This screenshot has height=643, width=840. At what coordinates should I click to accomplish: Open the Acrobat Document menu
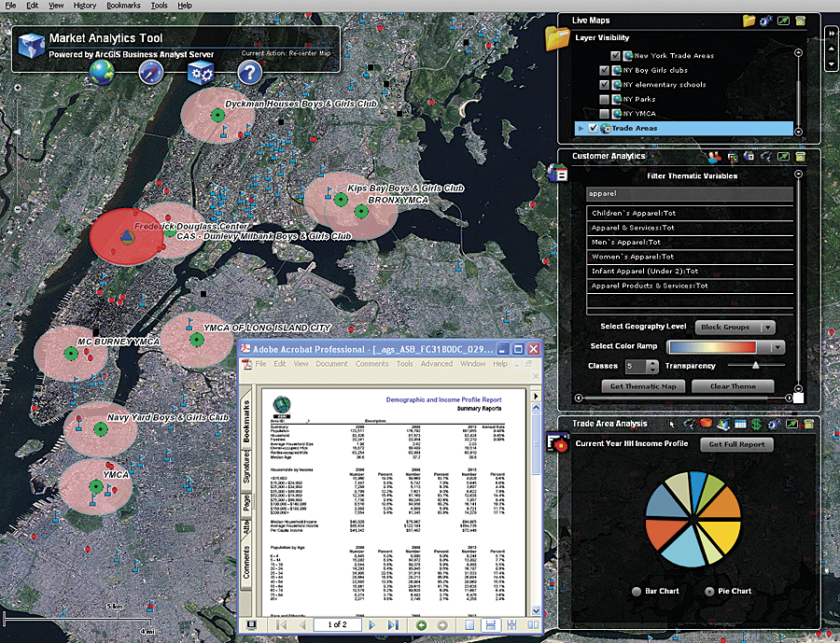(331, 364)
